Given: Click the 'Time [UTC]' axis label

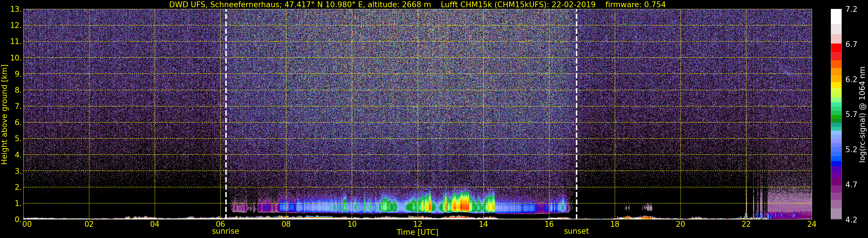Looking at the screenshot, I should (x=417, y=232).
